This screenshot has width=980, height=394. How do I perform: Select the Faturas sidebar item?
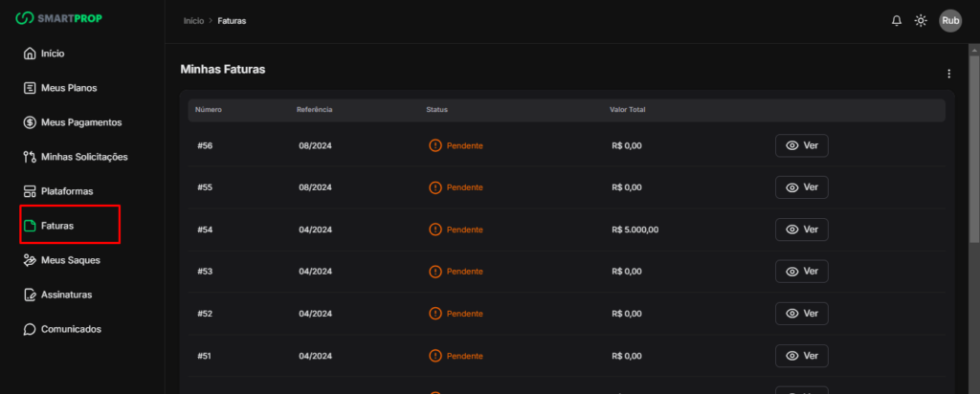point(56,226)
